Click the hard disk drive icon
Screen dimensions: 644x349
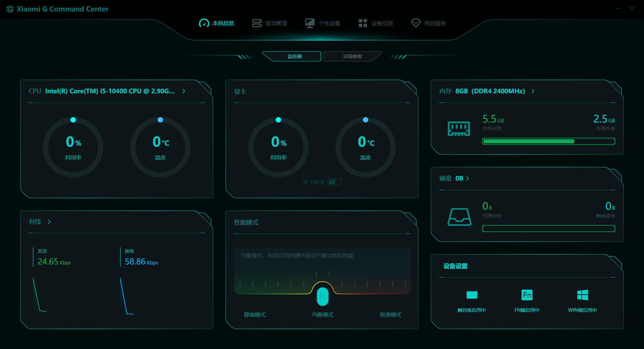point(460,217)
